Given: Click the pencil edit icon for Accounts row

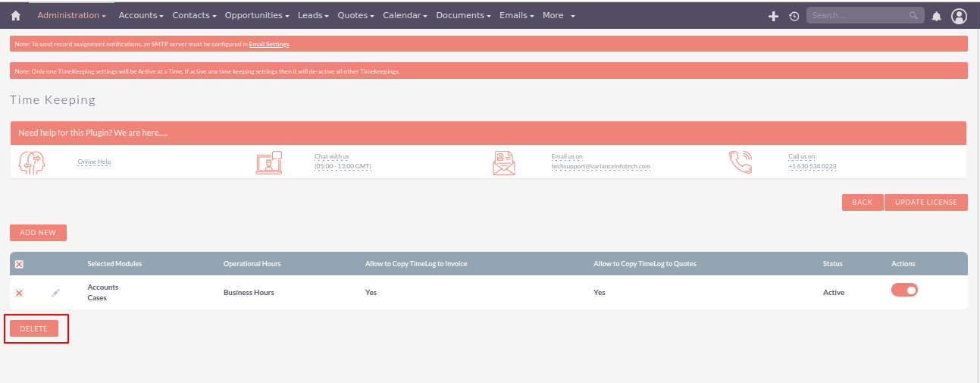Looking at the screenshot, I should (x=55, y=293).
